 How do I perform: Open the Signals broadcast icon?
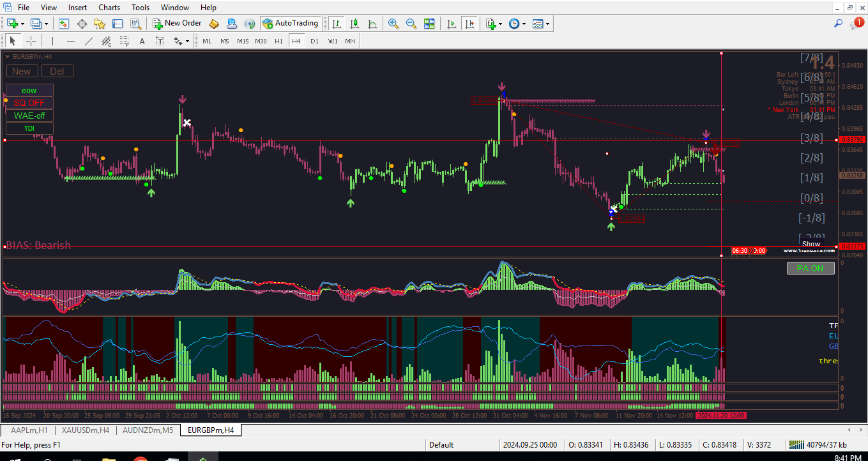pos(250,24)
